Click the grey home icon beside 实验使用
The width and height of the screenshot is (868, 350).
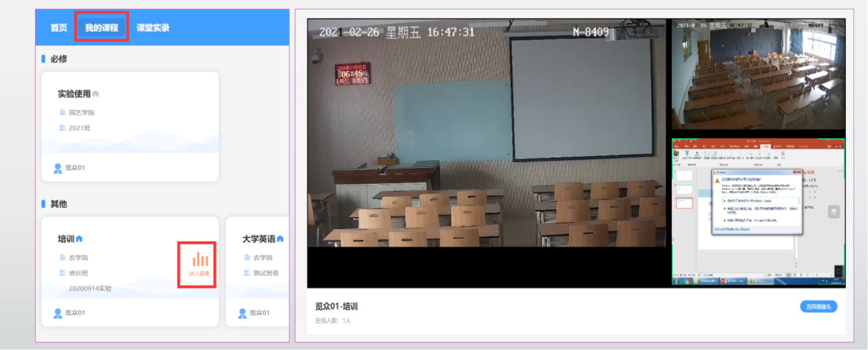[96, 94]
